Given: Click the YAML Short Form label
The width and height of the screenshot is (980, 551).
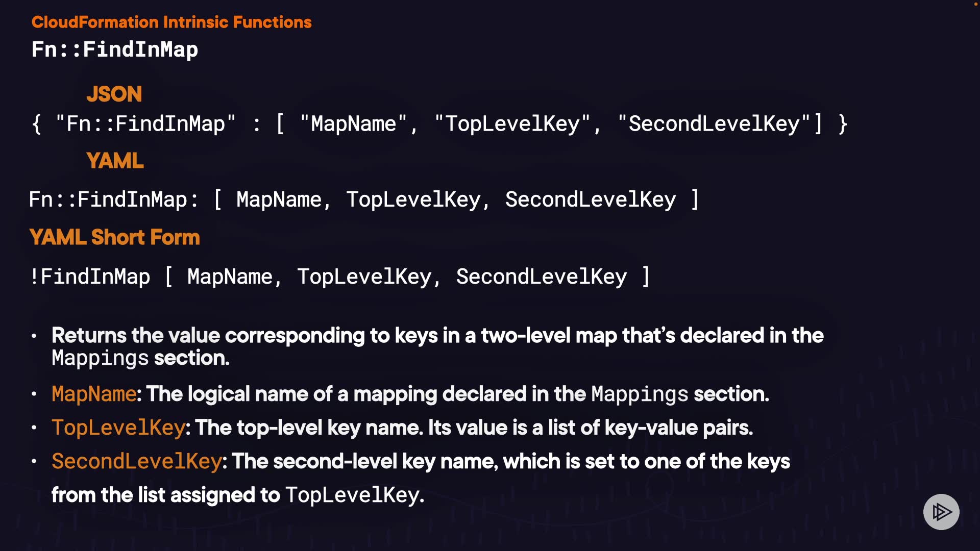Looking at the screenshot, I should (x=115, y=237).
